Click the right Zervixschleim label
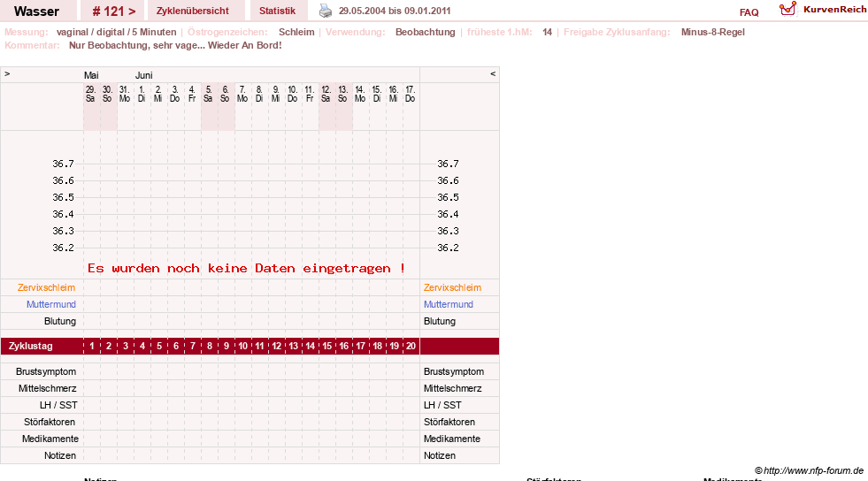Screen dimensions: 868x481 pyautogui.click(x=452, y=287)
